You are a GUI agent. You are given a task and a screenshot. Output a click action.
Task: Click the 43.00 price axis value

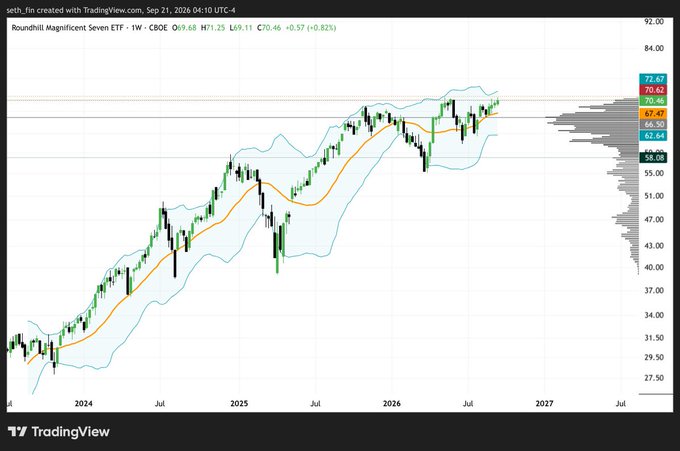tap(654, 245)
